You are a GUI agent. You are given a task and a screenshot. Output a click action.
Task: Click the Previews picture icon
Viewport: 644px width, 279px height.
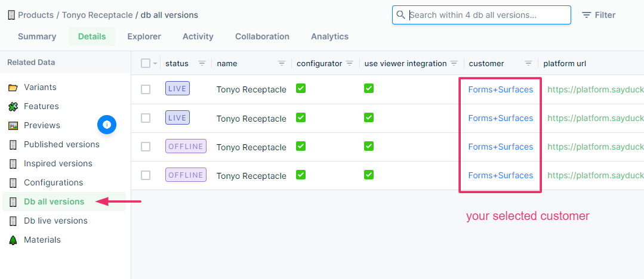pos(13,126)
